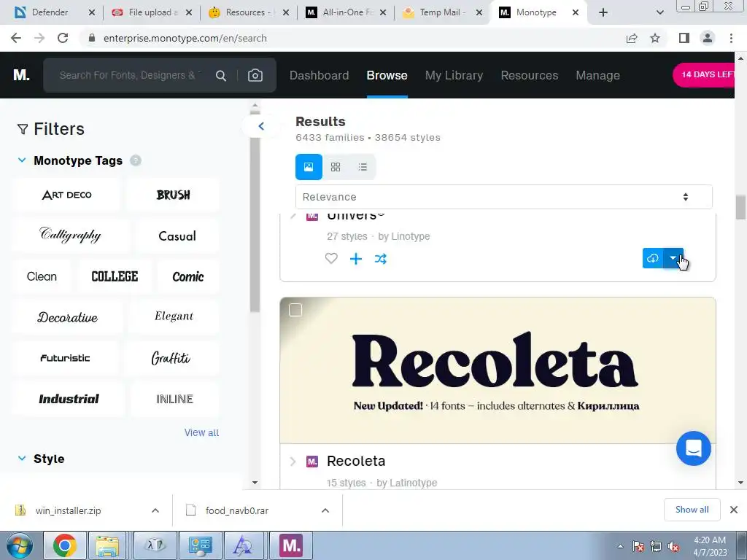The height and width of the screenshot is (560, 747).
Task: Click Show all downloads
Action: (692, 510)
